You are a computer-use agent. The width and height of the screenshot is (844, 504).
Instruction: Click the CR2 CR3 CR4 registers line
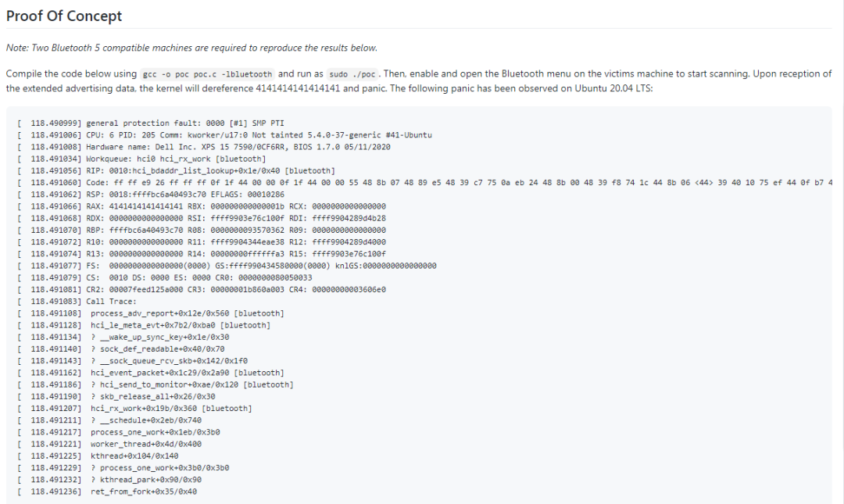(235, 289)
